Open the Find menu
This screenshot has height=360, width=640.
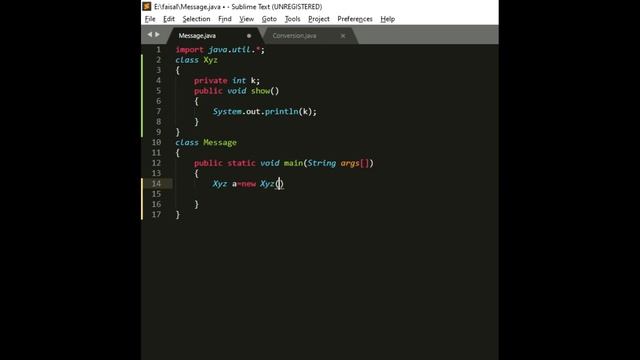224,19
